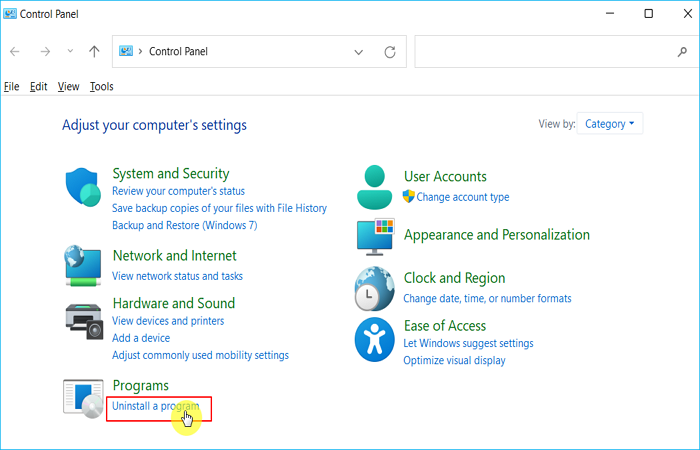Go back with the back arrow
This screenshot has height=450, width=700.
click(x=15, y=52)
